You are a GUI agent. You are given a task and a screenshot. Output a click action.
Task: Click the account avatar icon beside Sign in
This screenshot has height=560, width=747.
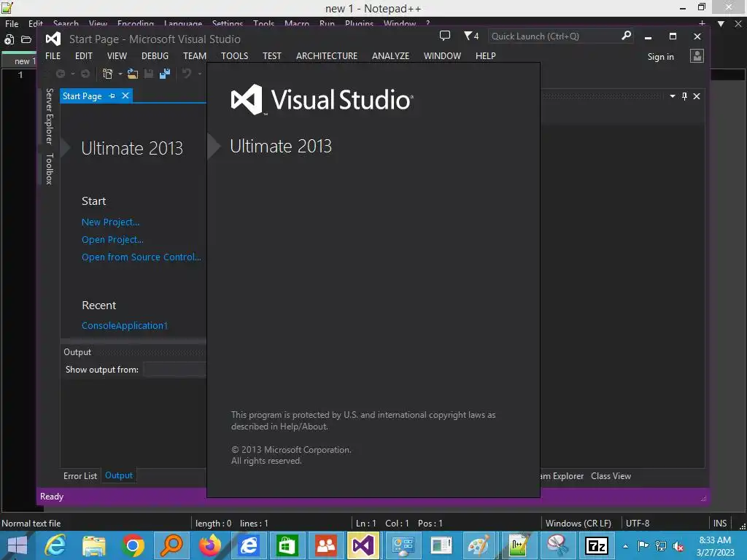(697, 56)
